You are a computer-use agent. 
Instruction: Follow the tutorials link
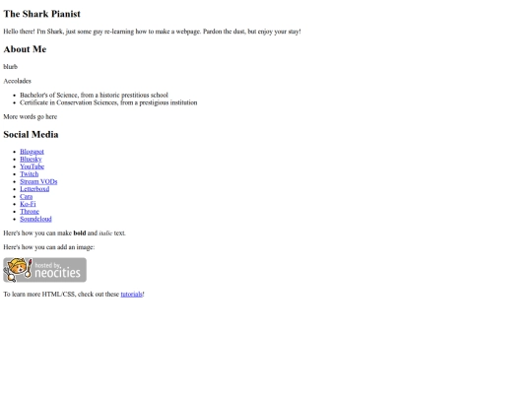pyautogui.click(x=132, y=295)
